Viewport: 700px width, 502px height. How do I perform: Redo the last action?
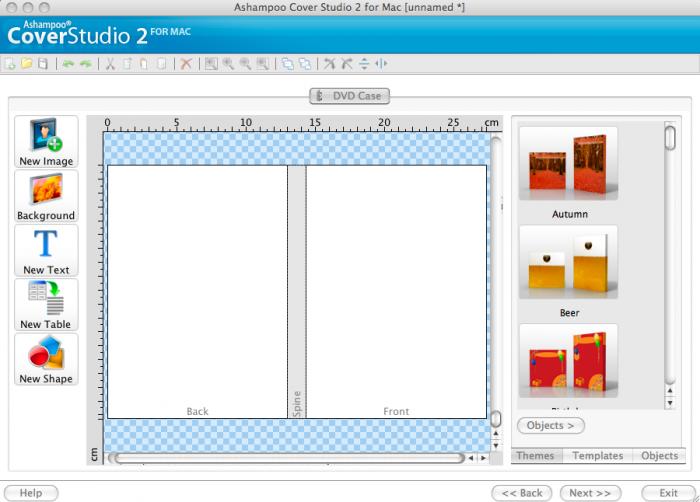[x=85, y=64]
